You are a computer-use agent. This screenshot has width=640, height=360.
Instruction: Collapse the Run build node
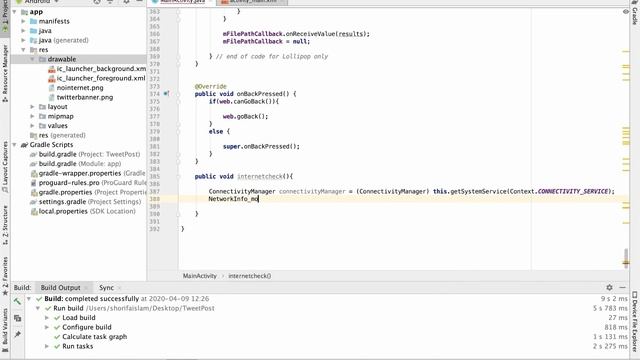[38, 308]
